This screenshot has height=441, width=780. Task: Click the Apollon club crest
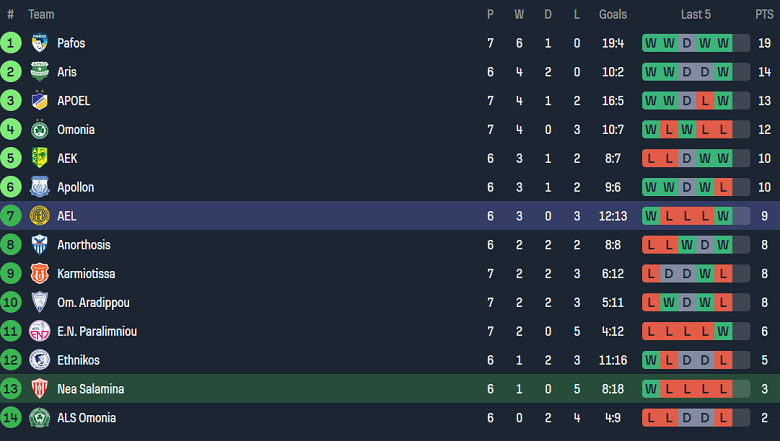pyautogui.click(x=40, y=187)
